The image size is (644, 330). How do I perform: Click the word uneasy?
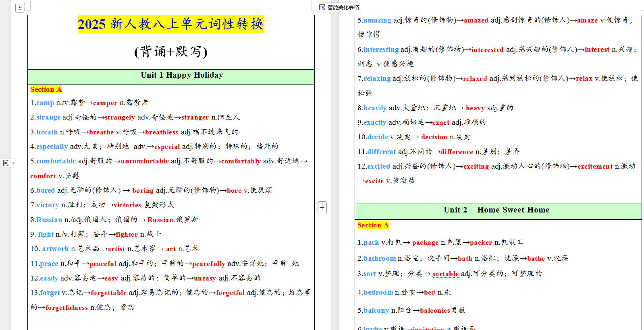(x=205, y=278)
